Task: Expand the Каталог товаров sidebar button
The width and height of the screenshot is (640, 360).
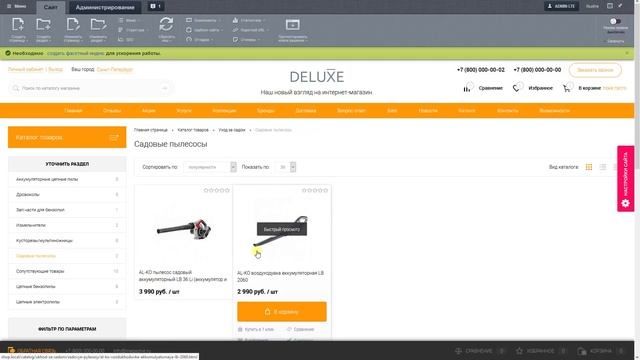Action: pos(67,137)
